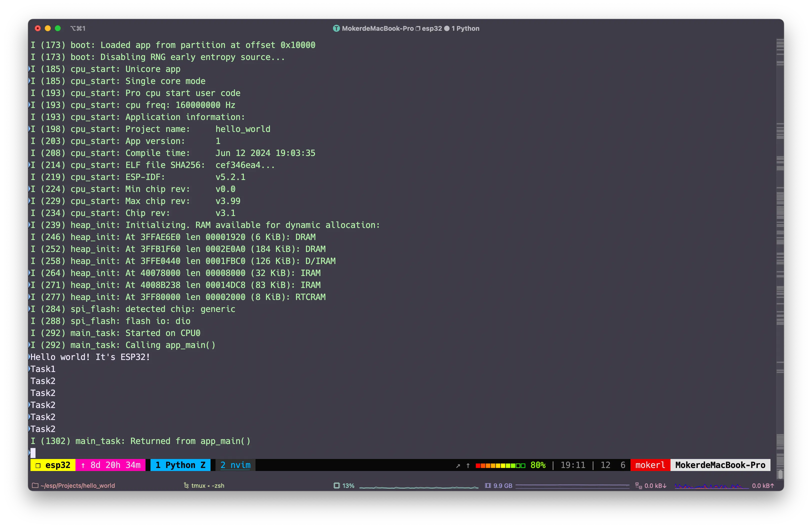Click the ~/esp/Projects/hello_world path
The width and height of the screenshot is (812, 528).
[77, 485]
